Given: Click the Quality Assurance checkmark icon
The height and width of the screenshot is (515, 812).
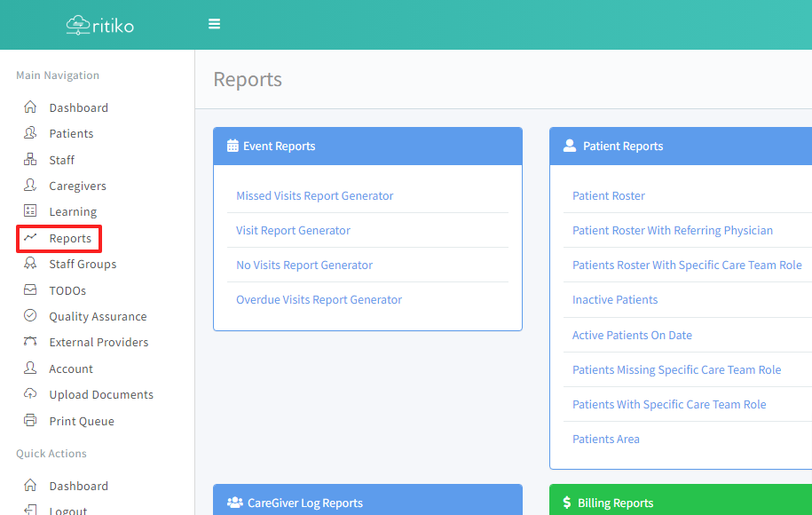Looking at the screenshot, I should pos(30,316).
